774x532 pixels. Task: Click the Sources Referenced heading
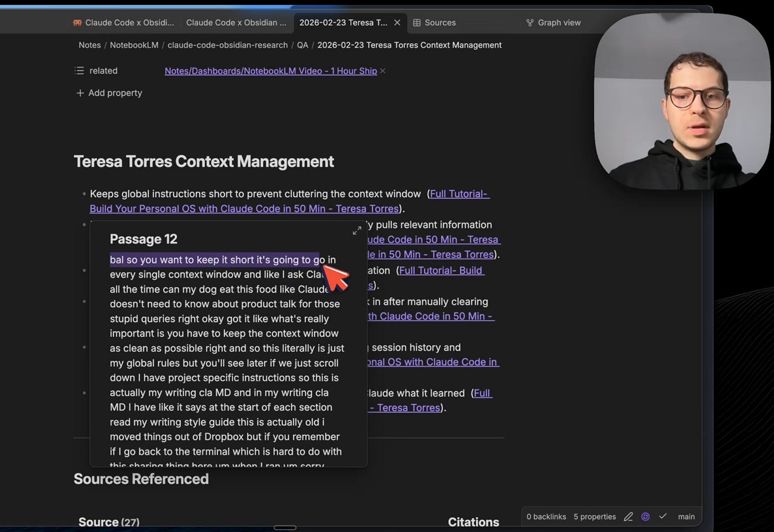[x=141, y=479]
